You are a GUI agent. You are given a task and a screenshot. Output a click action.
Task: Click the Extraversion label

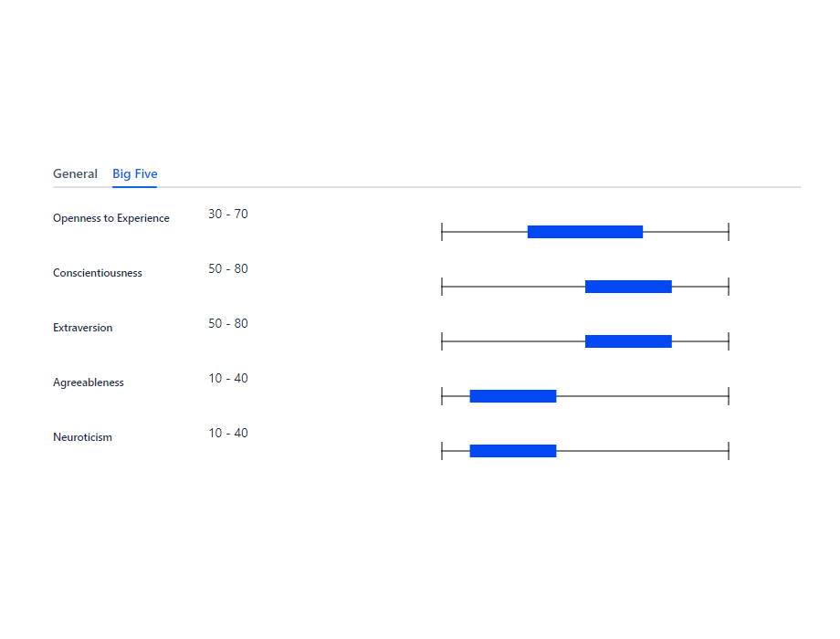click(x=83, y=328)
